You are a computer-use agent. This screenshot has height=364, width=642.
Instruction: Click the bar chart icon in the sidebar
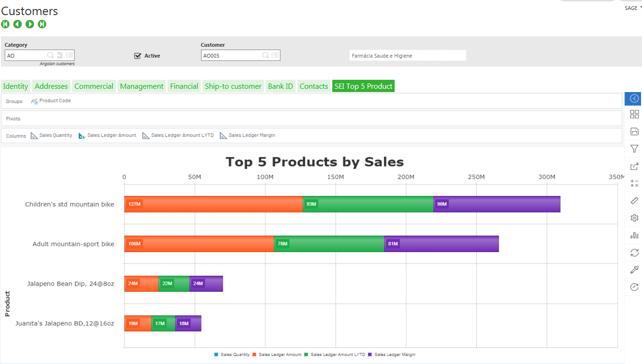click(634, 235)
